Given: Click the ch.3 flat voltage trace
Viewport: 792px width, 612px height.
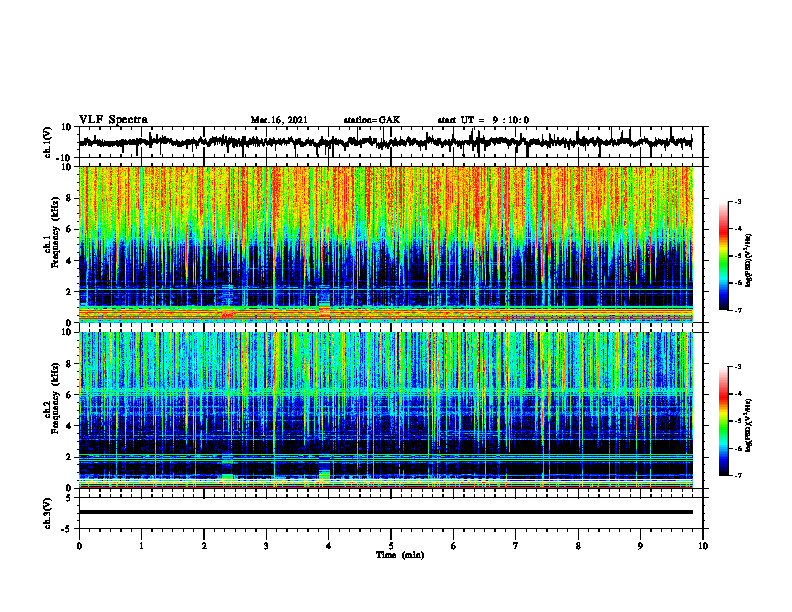Looking at the screenshot, I should pyautogui.click(x=385, y=512).
